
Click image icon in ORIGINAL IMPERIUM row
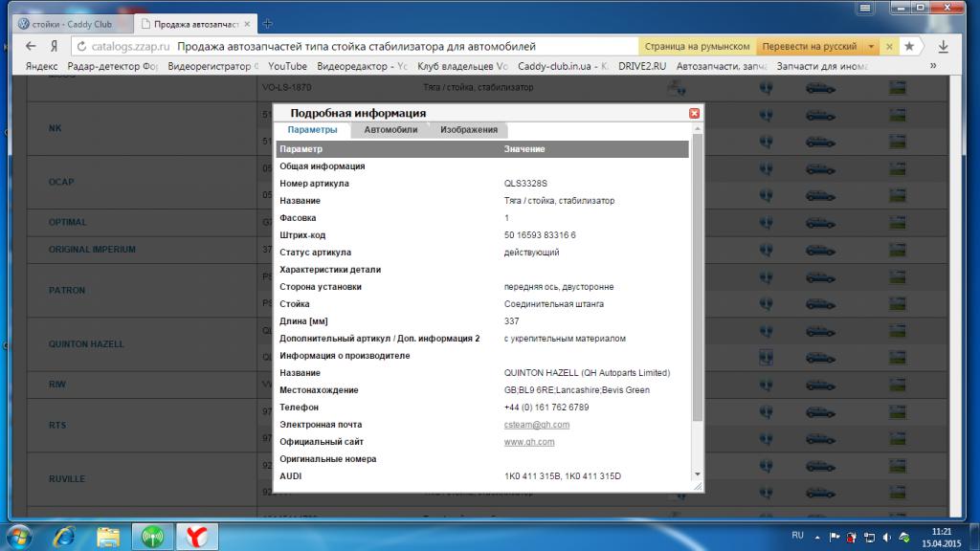(898, 250)
